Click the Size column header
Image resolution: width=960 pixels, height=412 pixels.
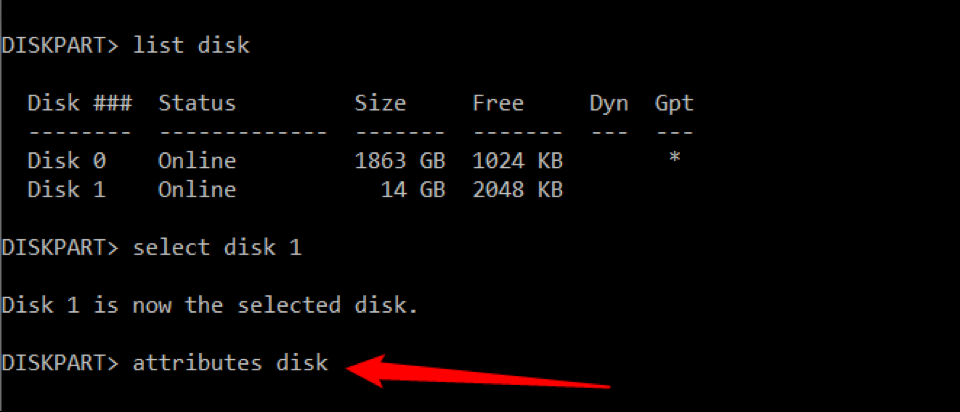(x=380, y=103)
